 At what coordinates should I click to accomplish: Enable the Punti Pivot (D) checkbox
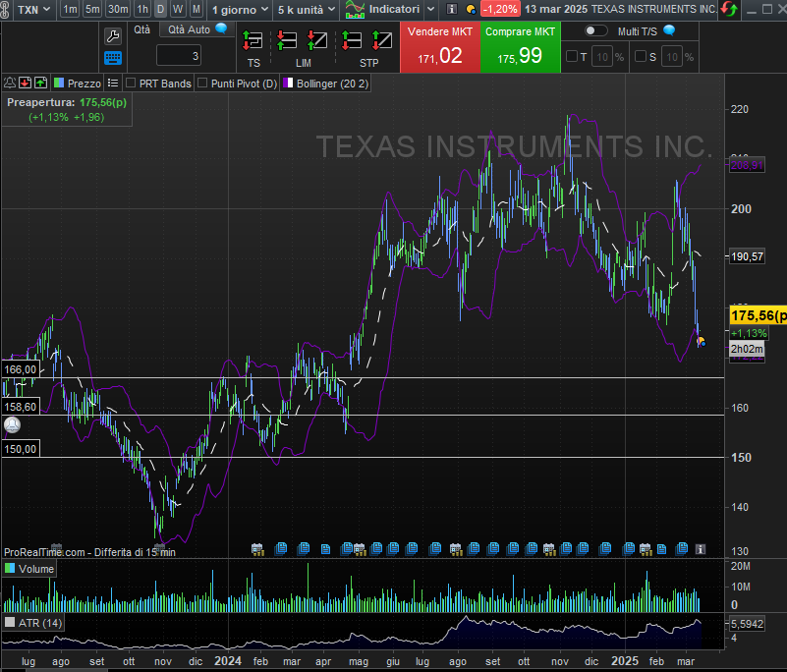pyautogui.click(x=203, y=84)
